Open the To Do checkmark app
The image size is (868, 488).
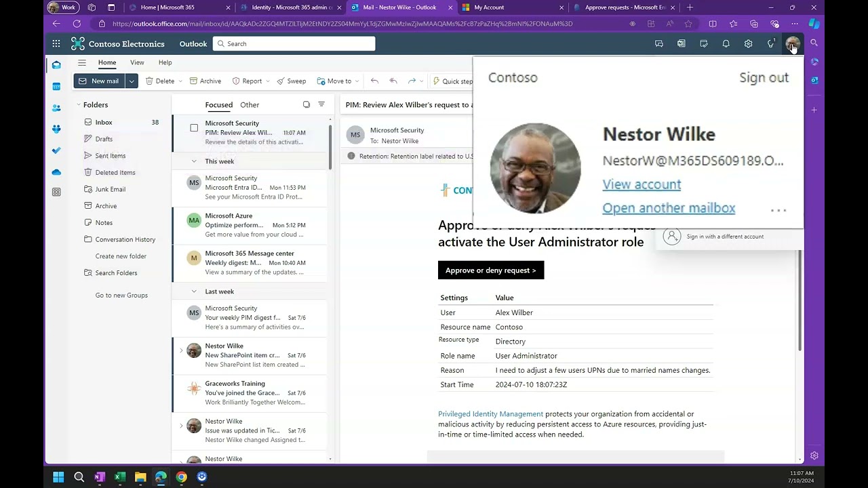56,150
